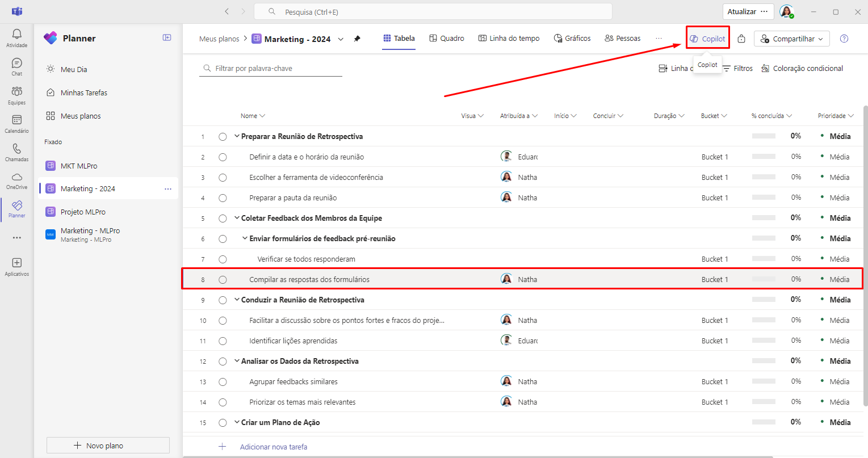Mark 'Compilar as respostas dos formulários' complete

click(223, 280)
